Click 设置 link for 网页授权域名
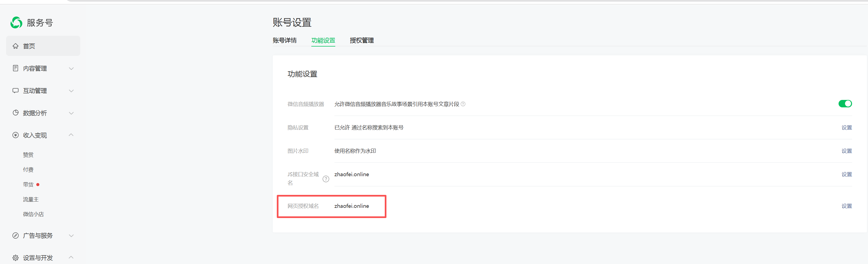This screenshot has height=264, width=868. [x=847, y=206]
